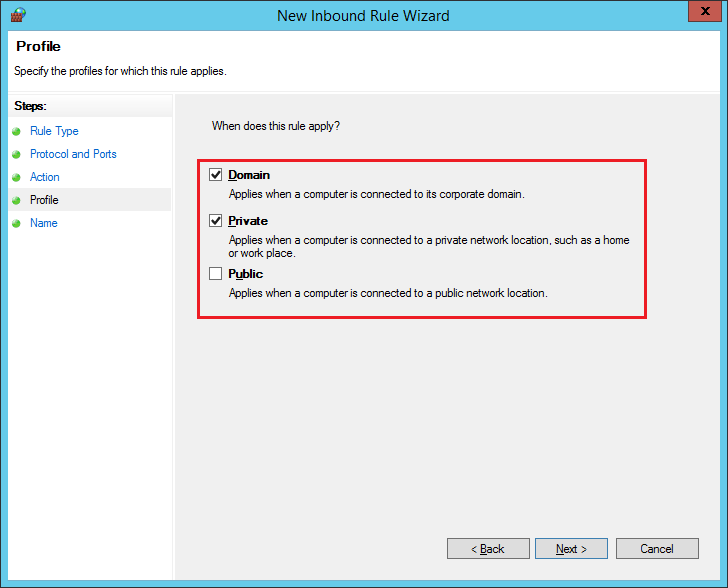The width and height of the screenshot is (728, 588).
Task: Cancel the inbound rule wizard
Action: (656, 549)
